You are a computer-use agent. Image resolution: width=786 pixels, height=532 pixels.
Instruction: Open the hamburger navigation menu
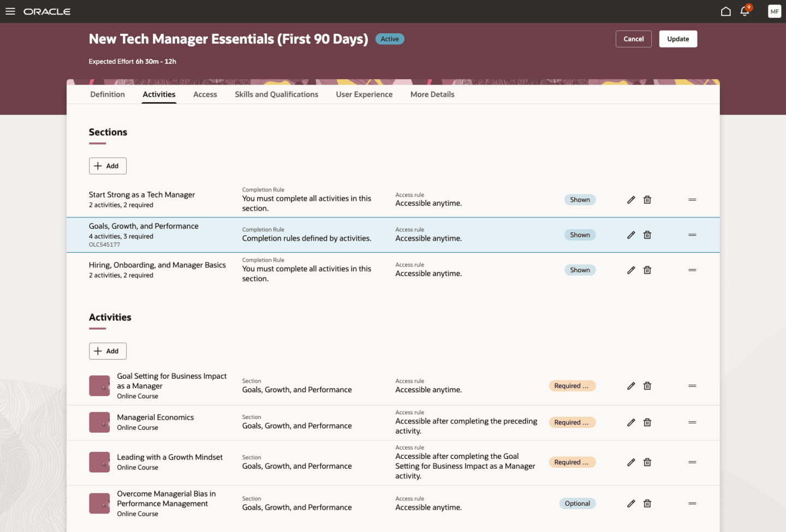(10, 11)
